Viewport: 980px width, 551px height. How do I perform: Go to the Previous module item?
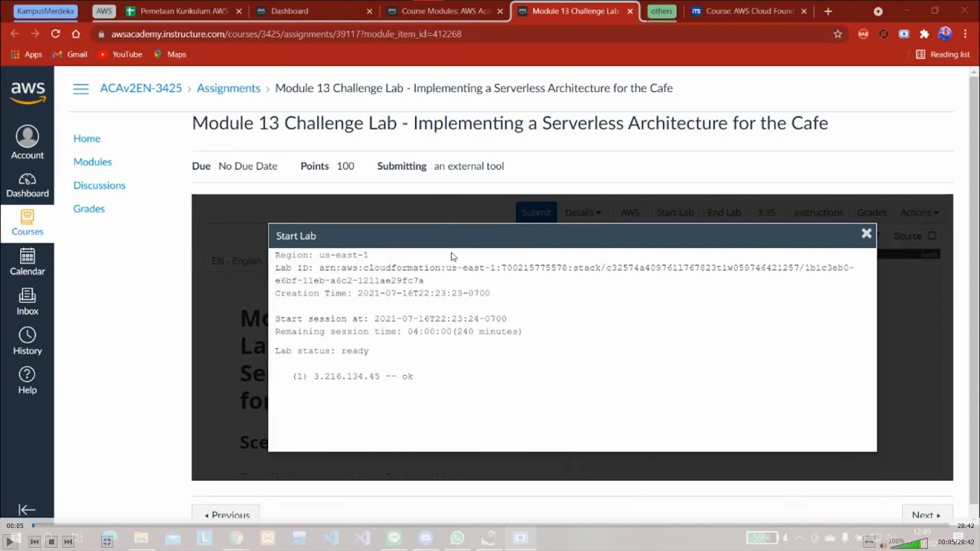227,515
